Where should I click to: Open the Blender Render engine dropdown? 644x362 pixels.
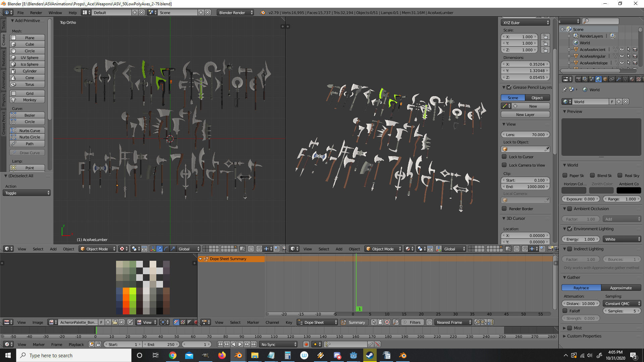click(x=236, y=13)
